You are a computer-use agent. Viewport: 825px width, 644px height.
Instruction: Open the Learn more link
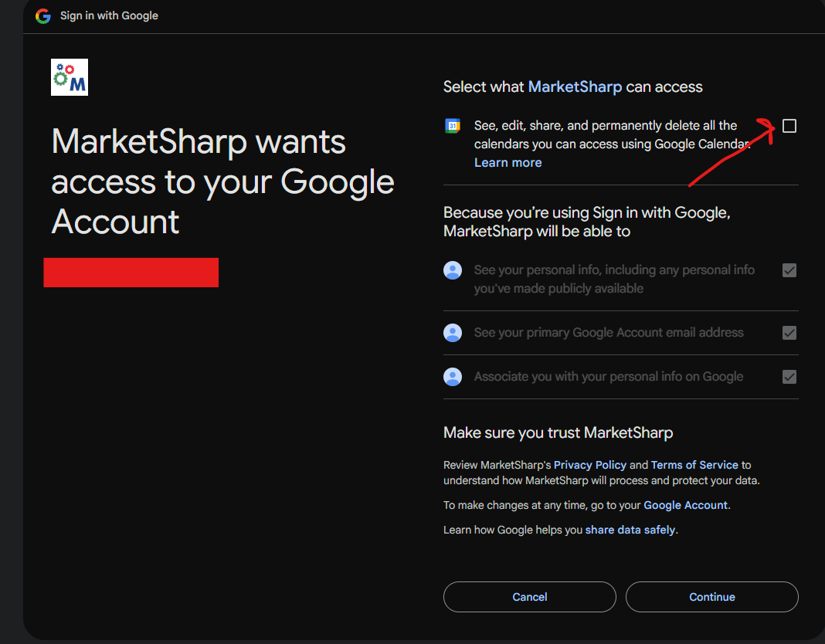pyautogui.click(x=508, y=163)
